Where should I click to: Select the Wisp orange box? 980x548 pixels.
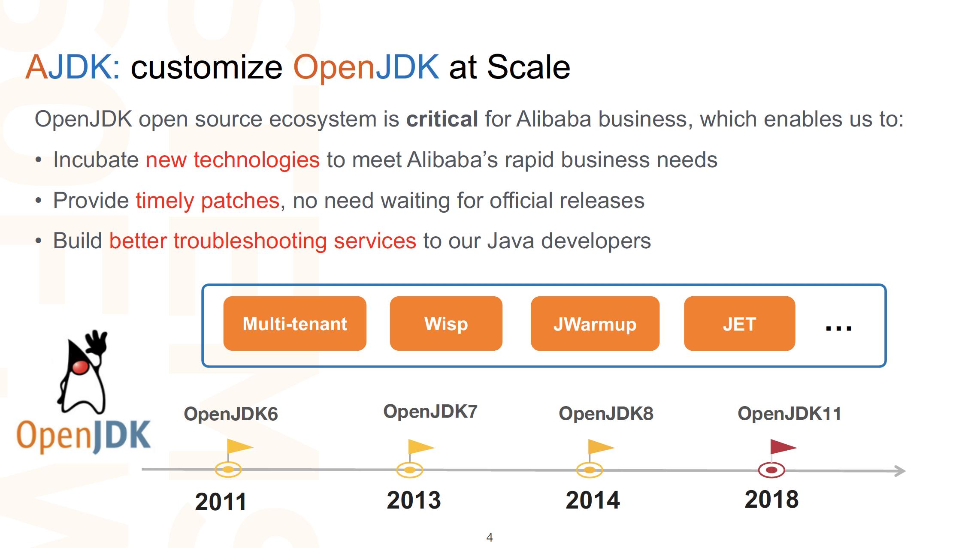pyautogui.click(x=446, y=324)
